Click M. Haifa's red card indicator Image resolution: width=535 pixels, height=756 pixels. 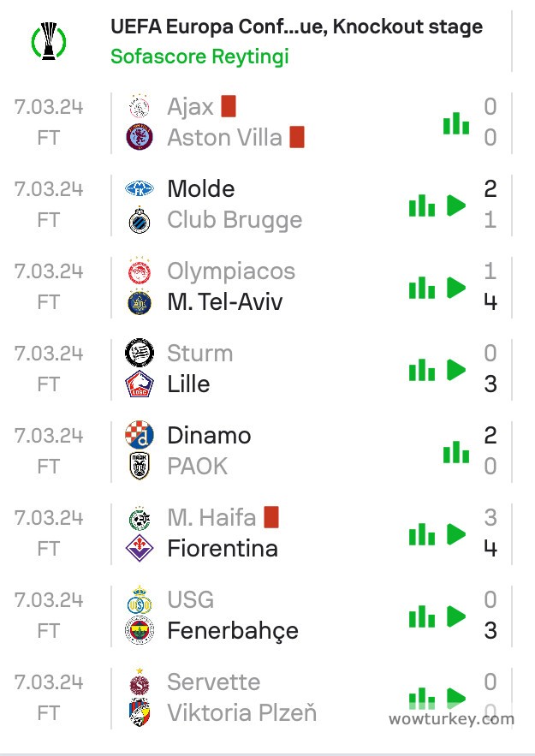(x=271, y=517)
